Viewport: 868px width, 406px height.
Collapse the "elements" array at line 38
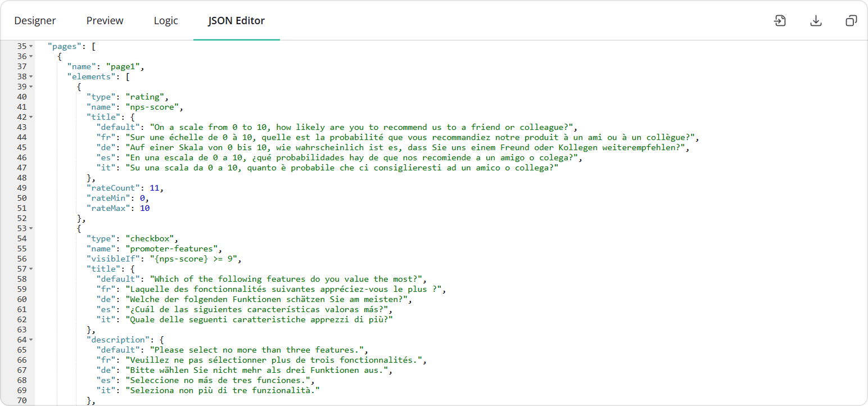[30, 76]
